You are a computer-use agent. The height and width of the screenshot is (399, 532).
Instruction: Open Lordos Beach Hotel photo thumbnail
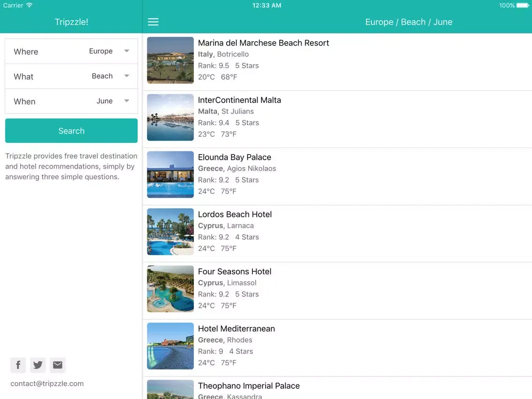pyautogui.click(x=170, y=232)
